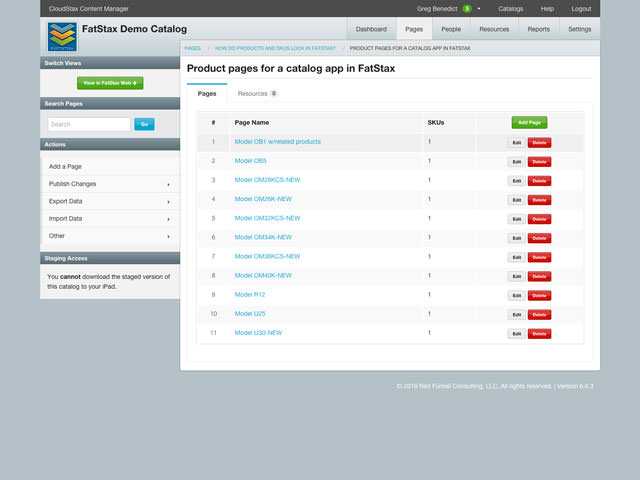Open the Model R12 page link
The image size is (640, 480).
coord(250,294)
